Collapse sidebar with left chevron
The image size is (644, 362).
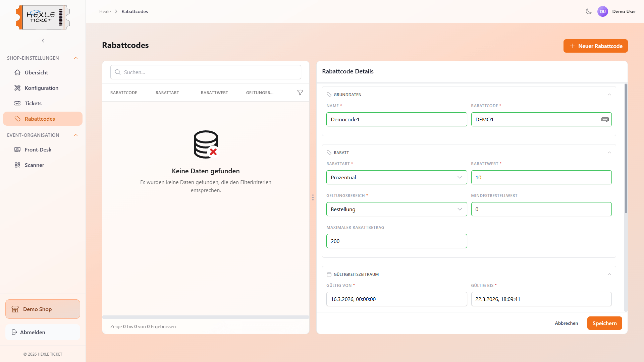click(x=43, y=41)
